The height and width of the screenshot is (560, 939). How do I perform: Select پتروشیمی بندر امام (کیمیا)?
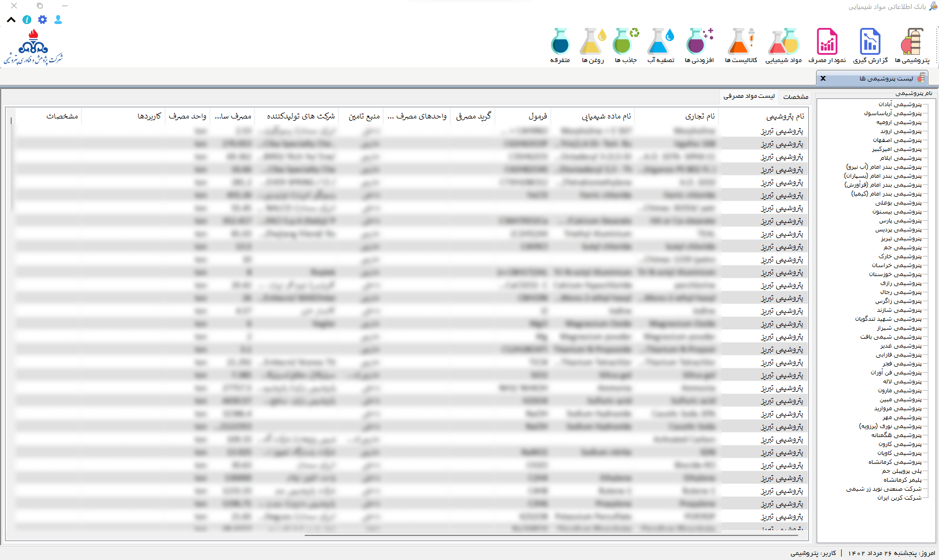click(x=886, y=194)
